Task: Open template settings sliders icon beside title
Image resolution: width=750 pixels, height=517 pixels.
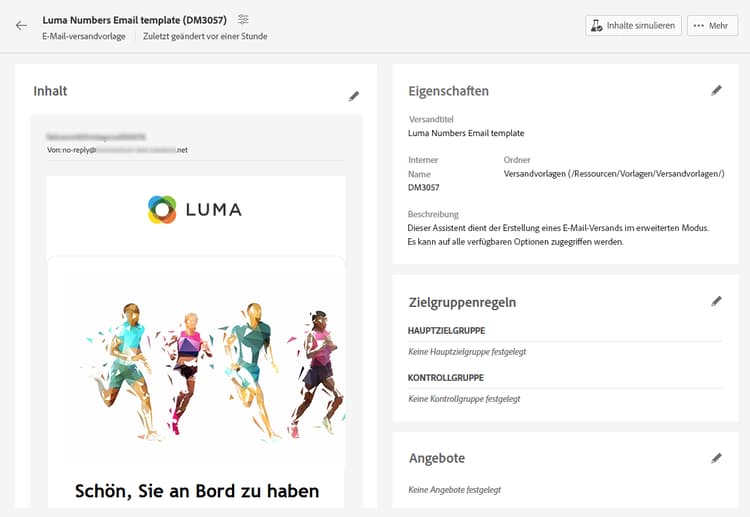Action: tap(243, 19)
